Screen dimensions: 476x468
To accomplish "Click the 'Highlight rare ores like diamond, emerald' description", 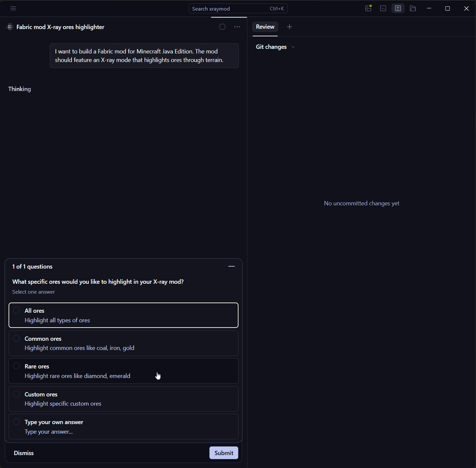I will pos(78,376).
